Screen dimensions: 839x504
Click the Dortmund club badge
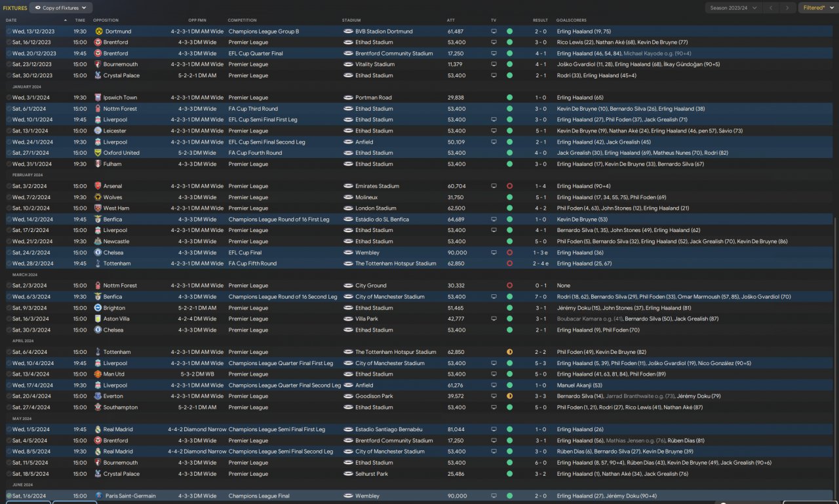point(98,31)
